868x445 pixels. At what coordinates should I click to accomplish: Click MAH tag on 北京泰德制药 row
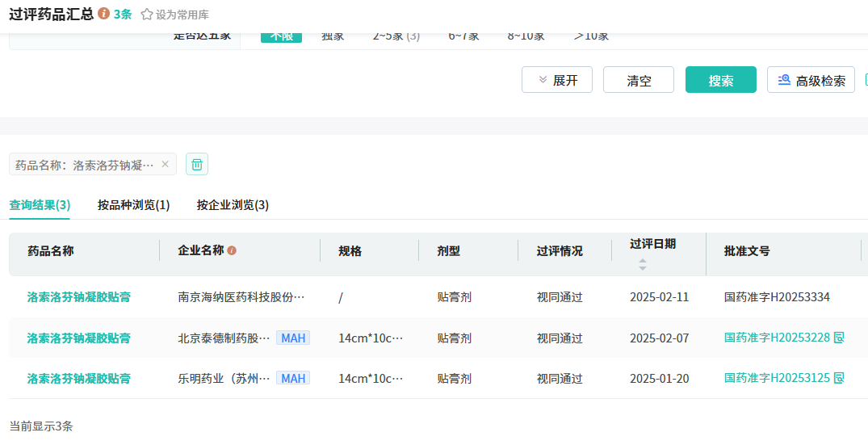point(293,338)
